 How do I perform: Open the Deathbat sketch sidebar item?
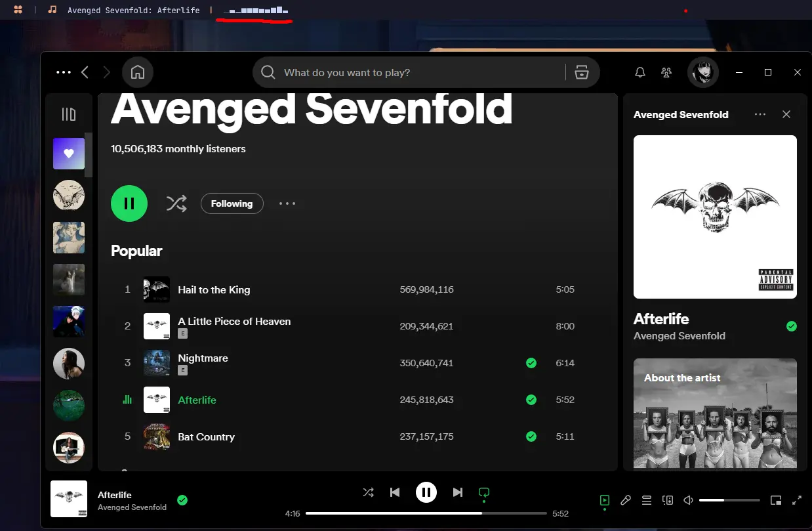tap(69, 196)
